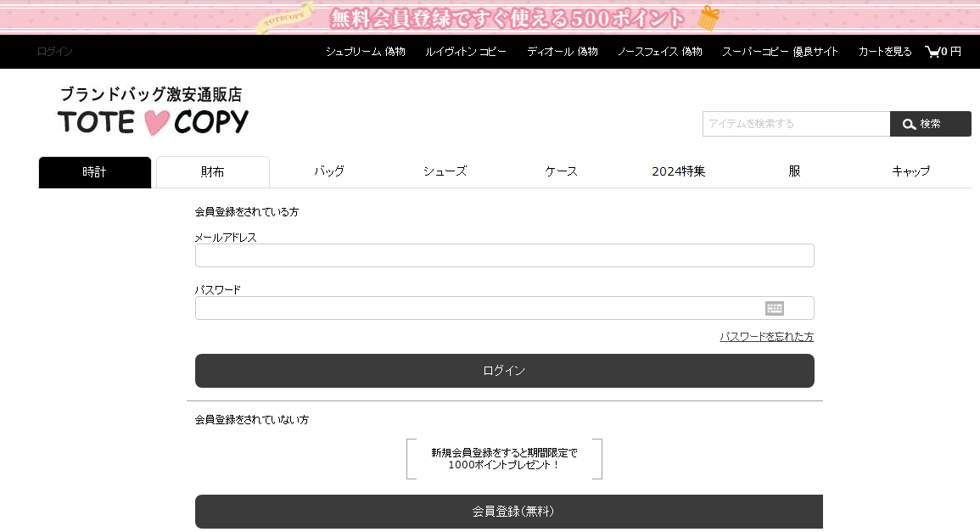The width and height of the screenshot is (980, 532).
Task: Open the ログイン link in top bar
Action: coord(55,52)
